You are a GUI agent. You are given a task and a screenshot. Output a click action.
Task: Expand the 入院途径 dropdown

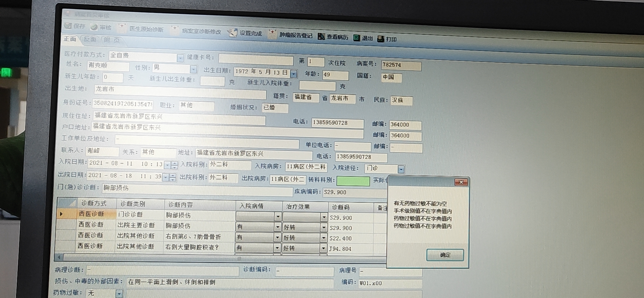[x=401, y=169]
